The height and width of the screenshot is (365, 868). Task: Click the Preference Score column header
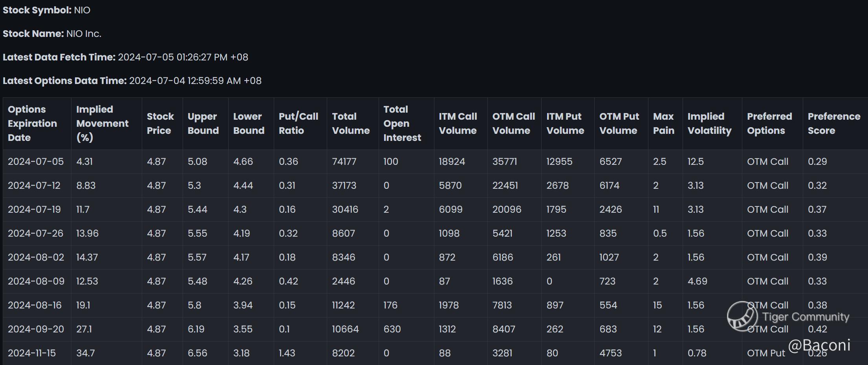[x=833, y=123]
